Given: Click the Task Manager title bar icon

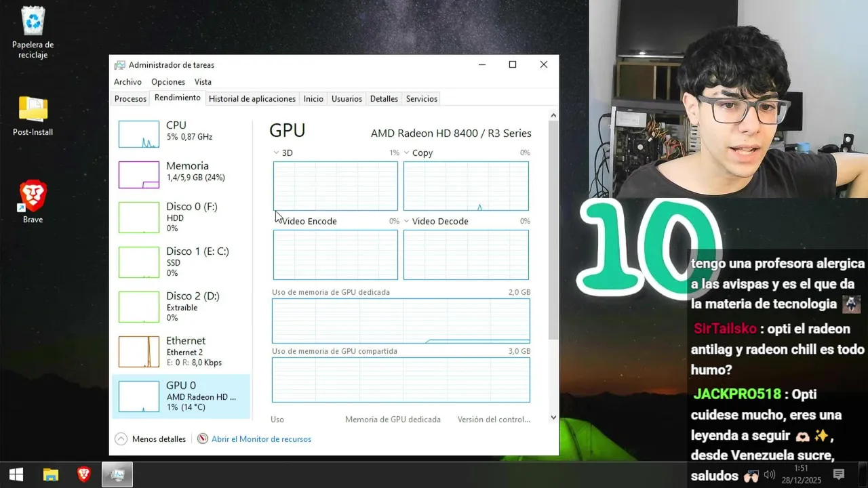Looking at the screenshot, I should click(119, 65).
